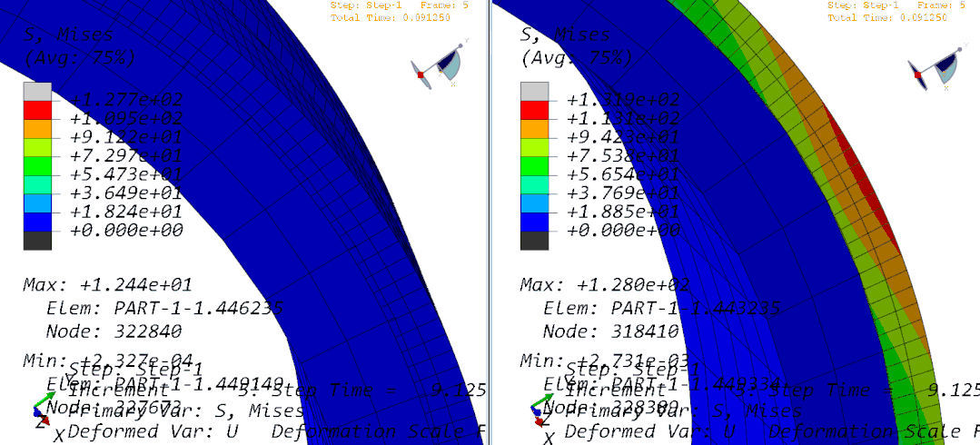Pick orange swatch between +1.095e+02 and +9.122e+01

[37, 128]
